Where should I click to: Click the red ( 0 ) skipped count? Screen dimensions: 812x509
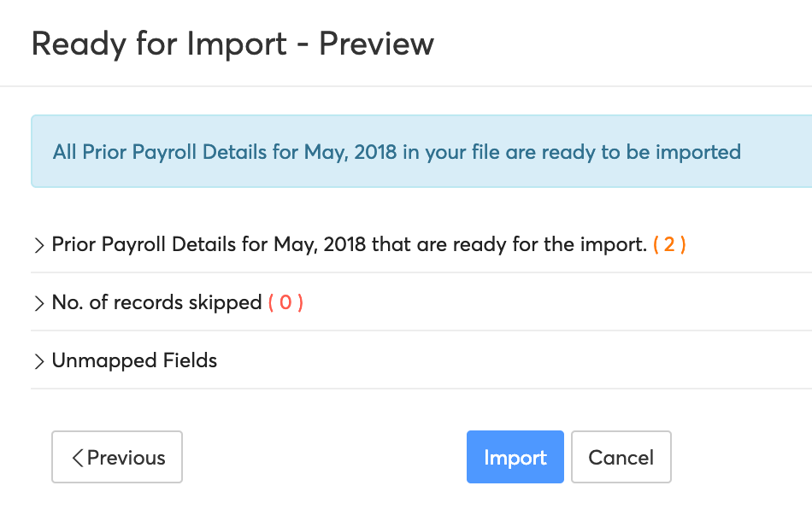point(285,302)
